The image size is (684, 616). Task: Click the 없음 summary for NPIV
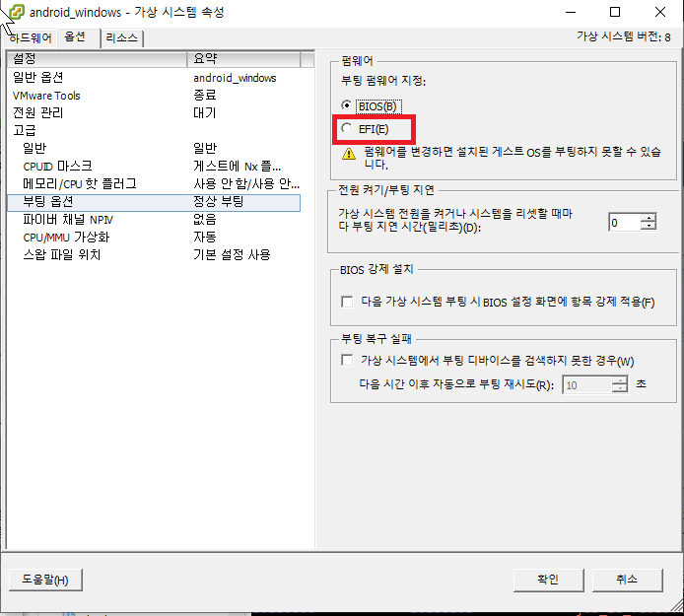(205, 220)
